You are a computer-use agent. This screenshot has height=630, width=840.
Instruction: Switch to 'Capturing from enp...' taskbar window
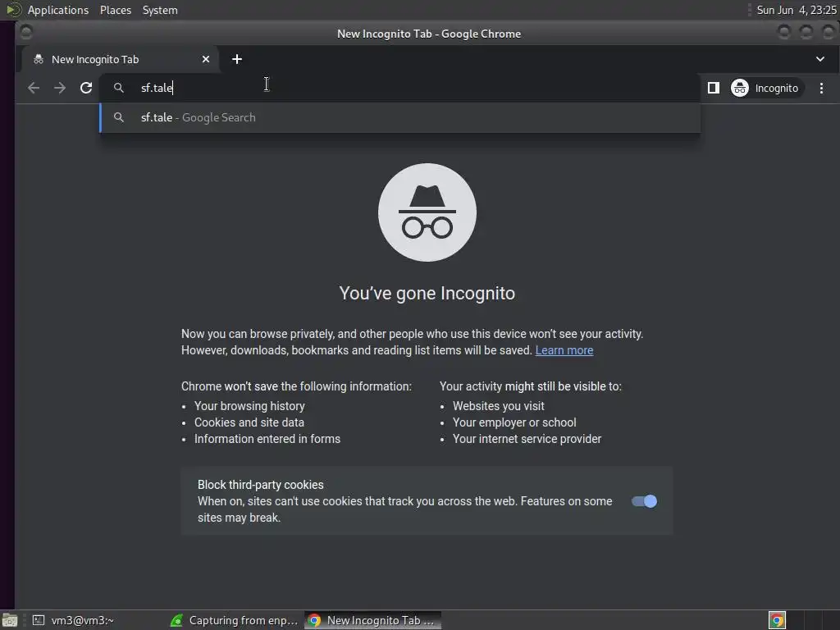click(x=234, y=620)
